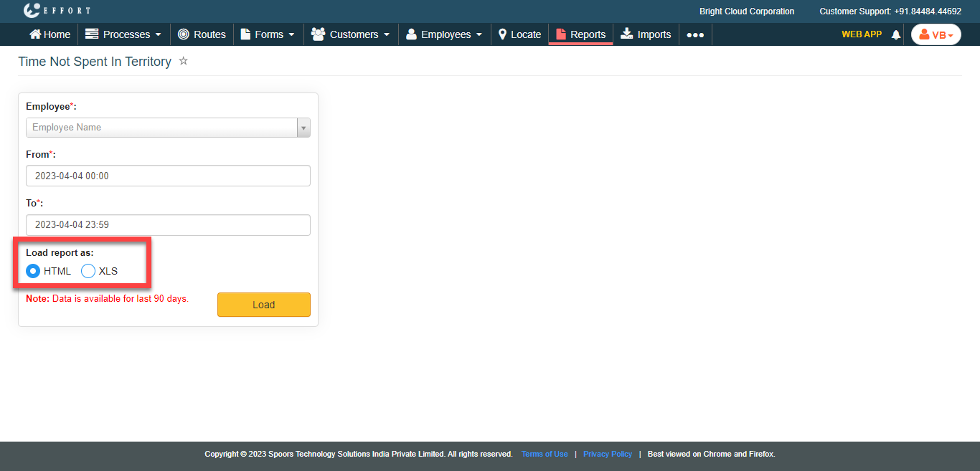Expand the Employee Name dropdown
Viewport: 980px width, 471px height.
[303, 128]
